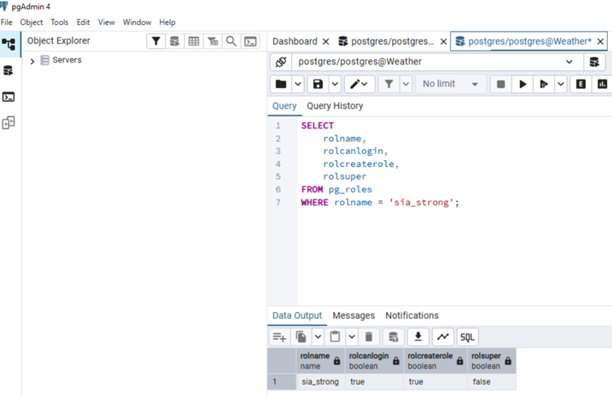Switch to the Notifications tab
Viewport: 612px width, 397px height.
click(x=412, y=315)
